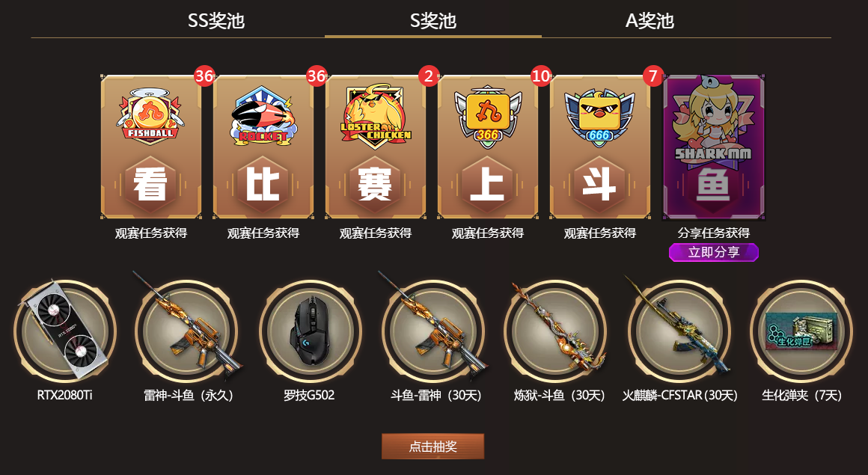868x475 pixels.
Task: Click the FISHBALL 看 card
Action: [150, 147]
